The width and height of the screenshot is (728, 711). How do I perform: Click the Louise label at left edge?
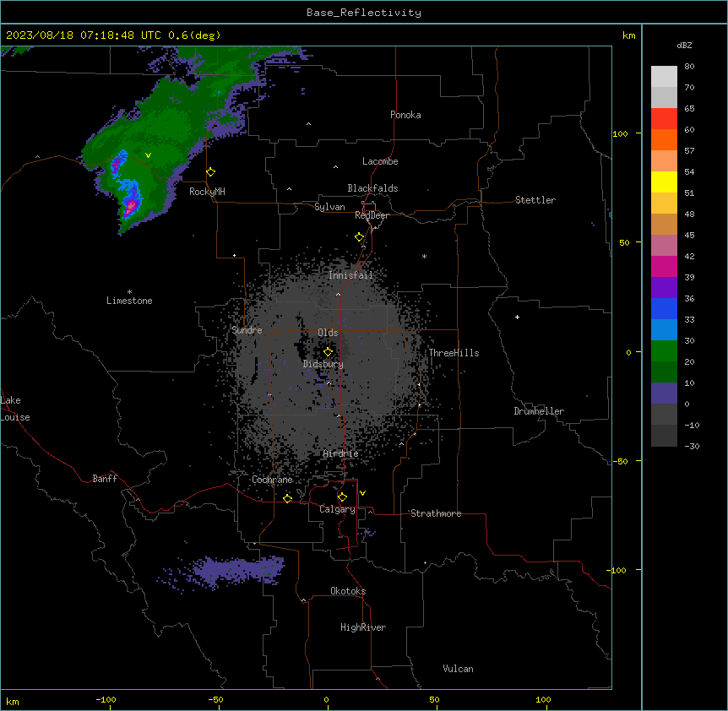tap(15, 417)
